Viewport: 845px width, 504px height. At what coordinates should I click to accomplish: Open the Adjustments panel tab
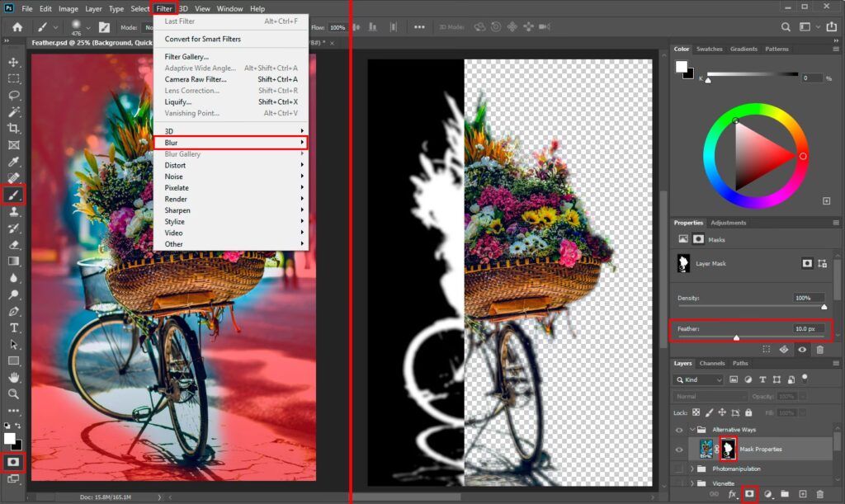[x=728, y=223]
